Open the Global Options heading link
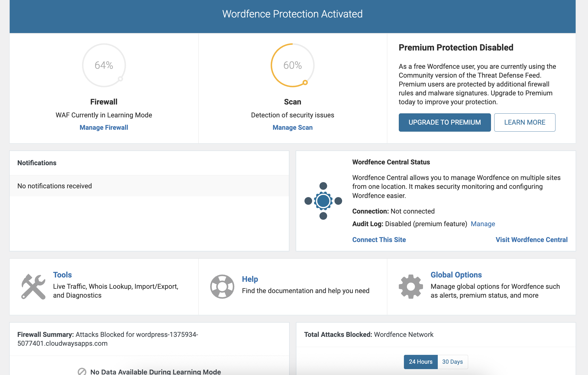 point(456,275)
